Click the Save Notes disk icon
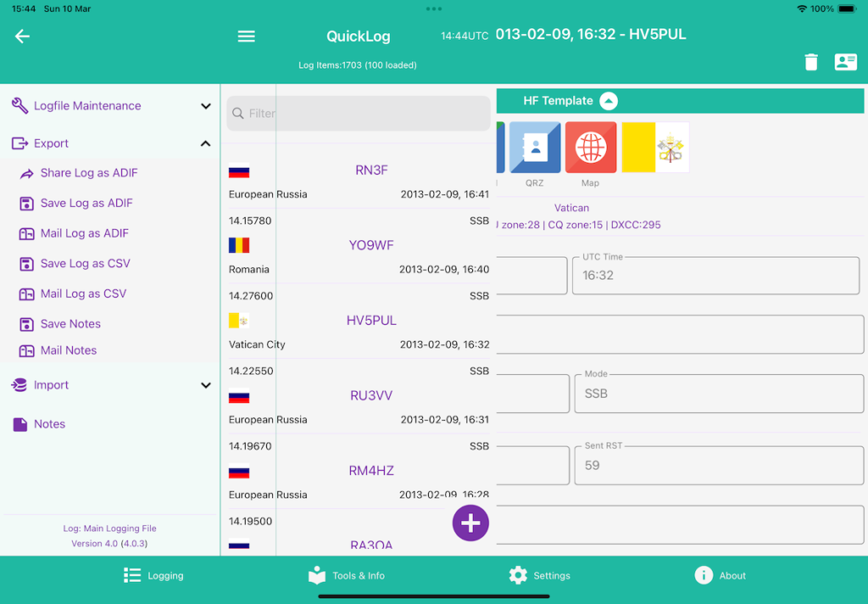This screenshot has height=604, width=868. 26,325
